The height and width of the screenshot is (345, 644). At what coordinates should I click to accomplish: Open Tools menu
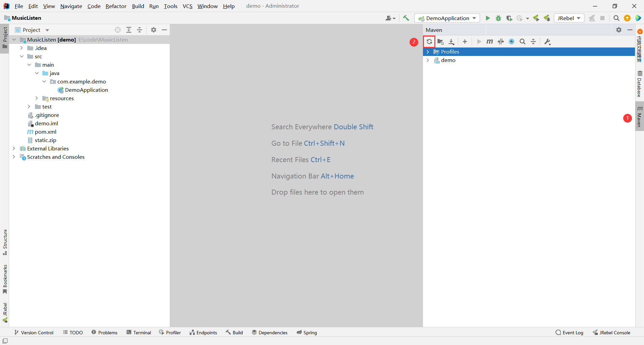point(170,6)
